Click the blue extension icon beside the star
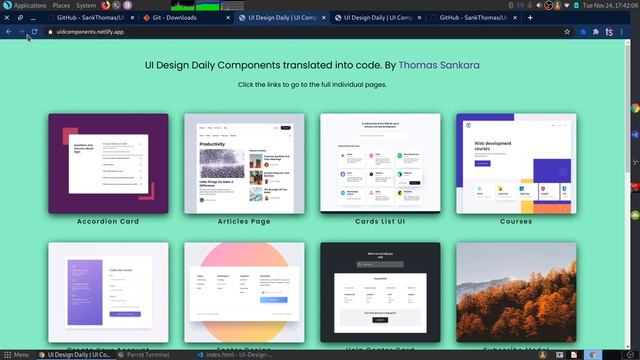 [583, 32]
